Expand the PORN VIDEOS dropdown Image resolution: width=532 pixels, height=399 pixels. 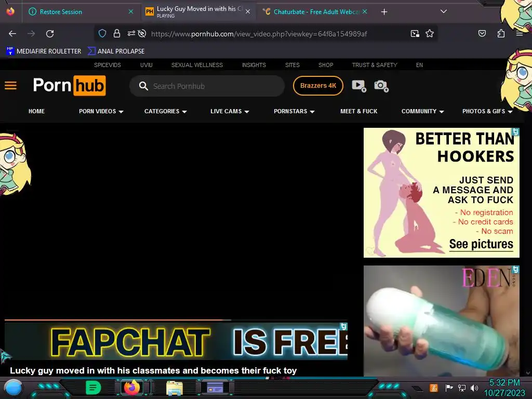click(101, 111)
